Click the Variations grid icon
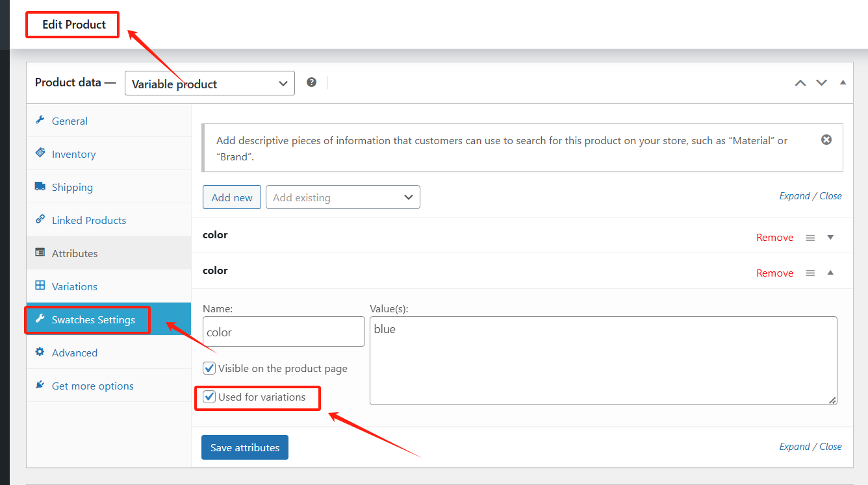The image size is (868, 485). click(40, 286)
